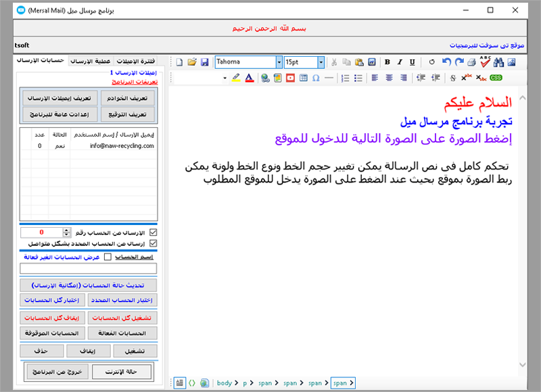541x392 pixels.
Task: Open Find with the binoculars icon
Action: [498, 62]
